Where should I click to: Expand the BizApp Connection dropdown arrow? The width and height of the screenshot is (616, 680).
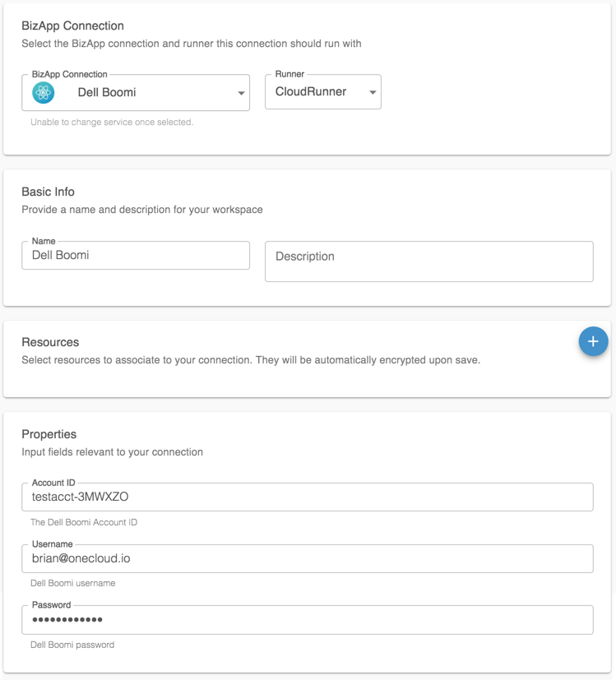(x=241, y=94)
